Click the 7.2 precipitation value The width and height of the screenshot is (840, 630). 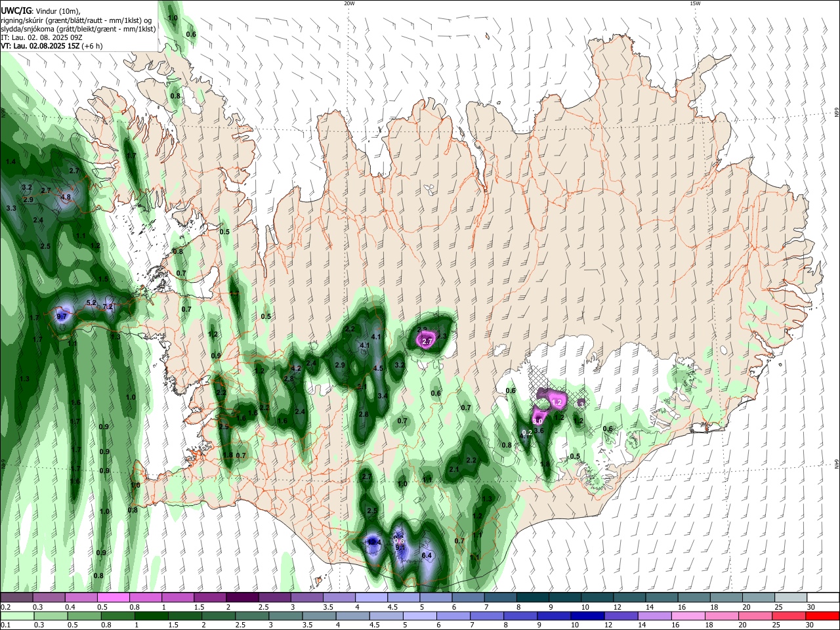[108, 306]
